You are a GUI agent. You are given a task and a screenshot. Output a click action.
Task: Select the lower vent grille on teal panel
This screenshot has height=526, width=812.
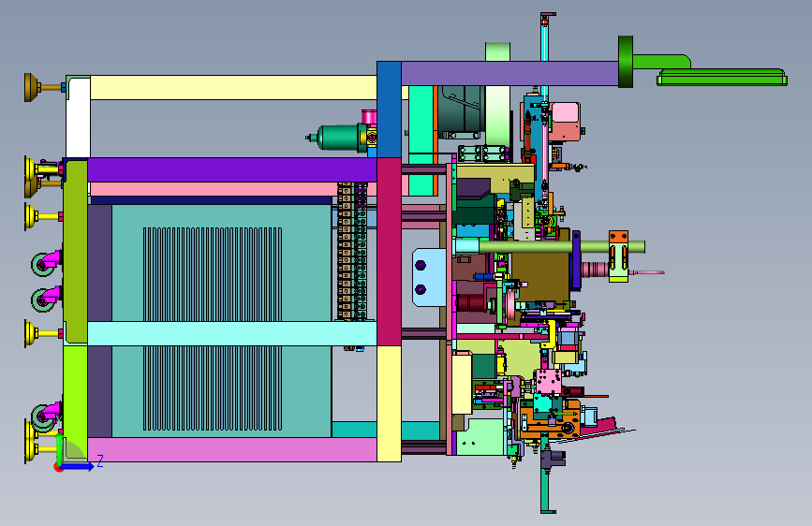(x=213, y=388)
